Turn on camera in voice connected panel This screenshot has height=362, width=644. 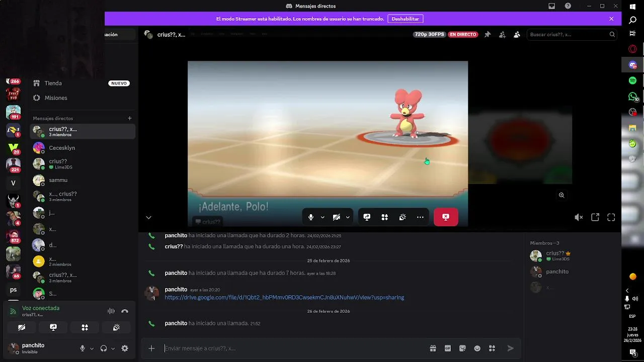point(22,327)
